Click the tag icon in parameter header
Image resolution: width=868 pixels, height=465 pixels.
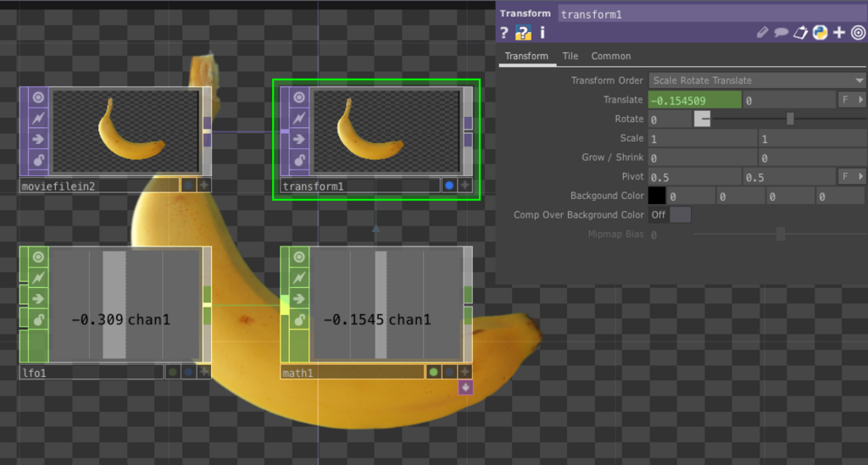[800, 33]
